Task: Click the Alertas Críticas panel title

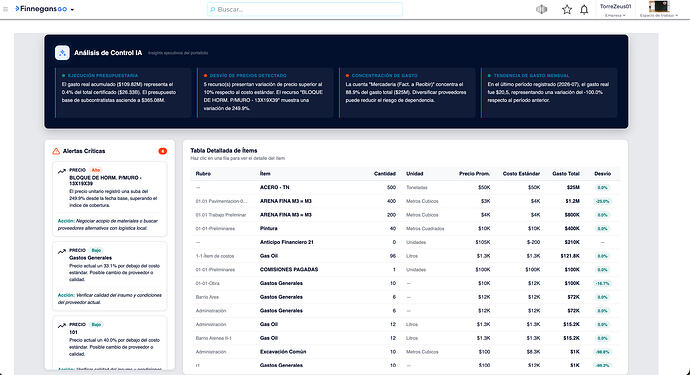Action: 84,151
